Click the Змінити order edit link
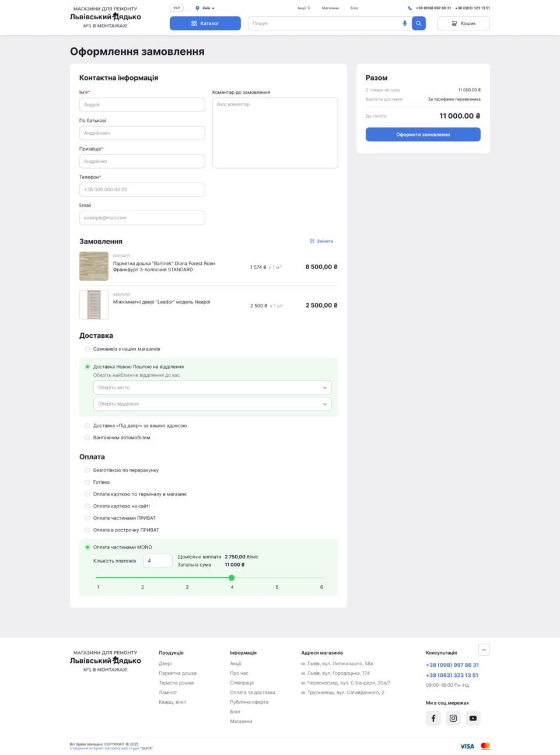 [x=321, y=241]
